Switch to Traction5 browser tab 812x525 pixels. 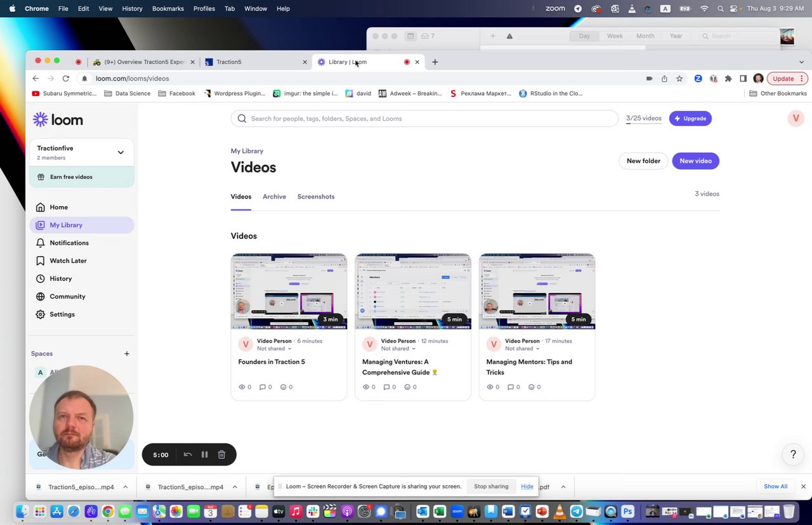click(256, 62)
